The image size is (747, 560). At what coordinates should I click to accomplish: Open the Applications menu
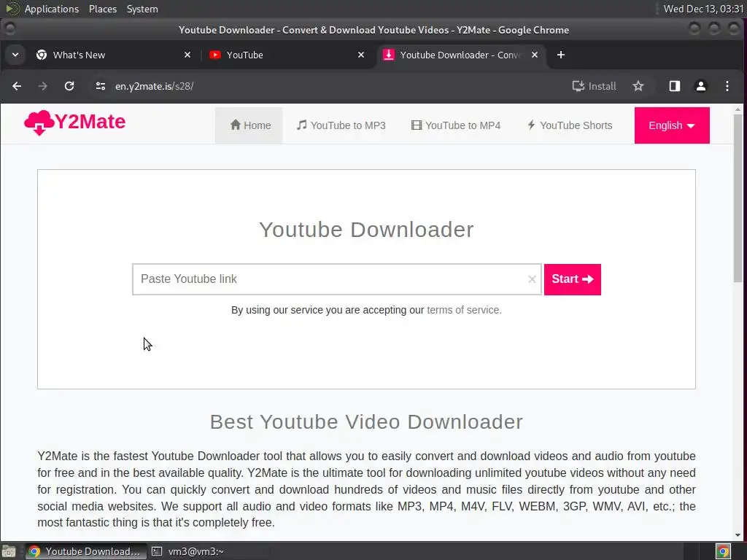(x=52, y=9)
